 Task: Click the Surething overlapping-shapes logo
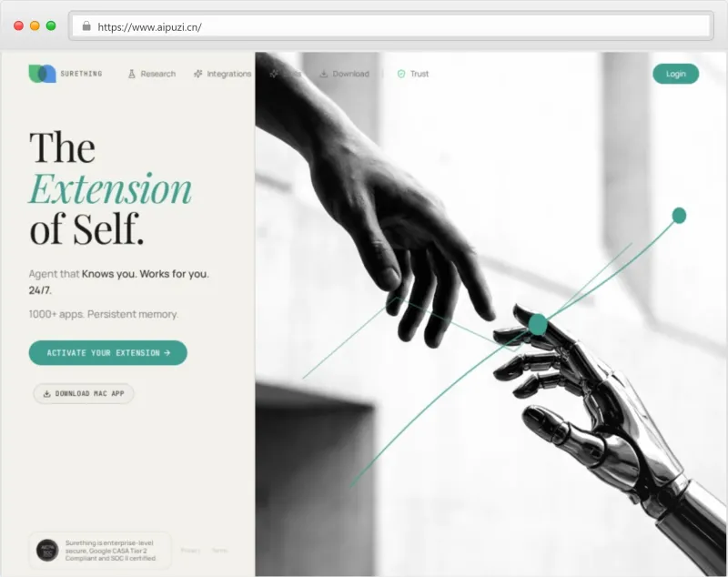[x=42, y=74]
